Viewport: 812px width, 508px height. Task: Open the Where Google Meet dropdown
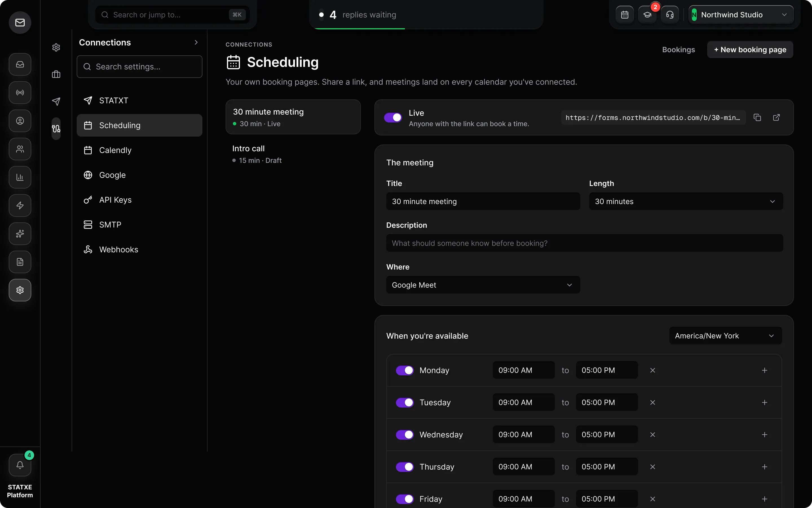(x=483, y=285)
